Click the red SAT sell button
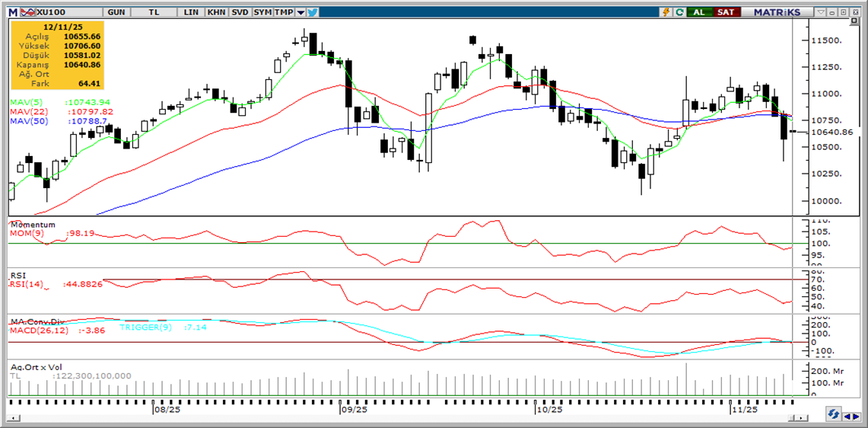This screenshot has width=868, height=428. coord(727,12)
